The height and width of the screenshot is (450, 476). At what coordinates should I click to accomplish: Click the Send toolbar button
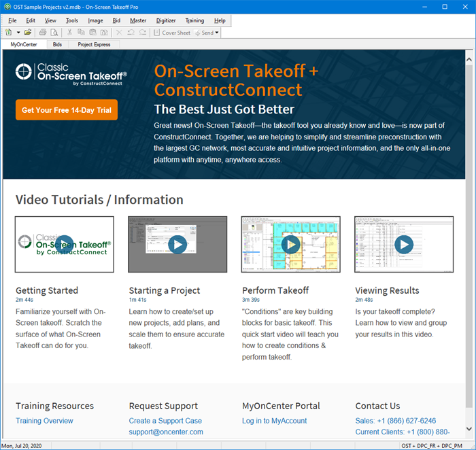pyautogui.click(x=204, y=33)
